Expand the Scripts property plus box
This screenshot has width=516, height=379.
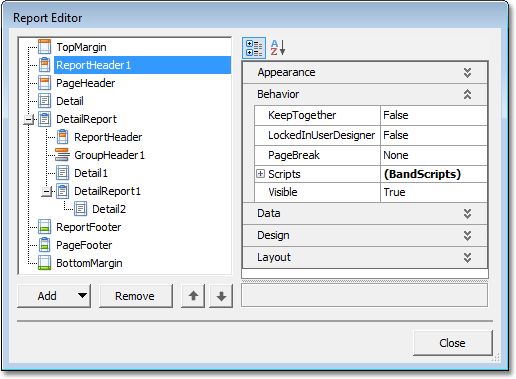click(x=261, y=174)
